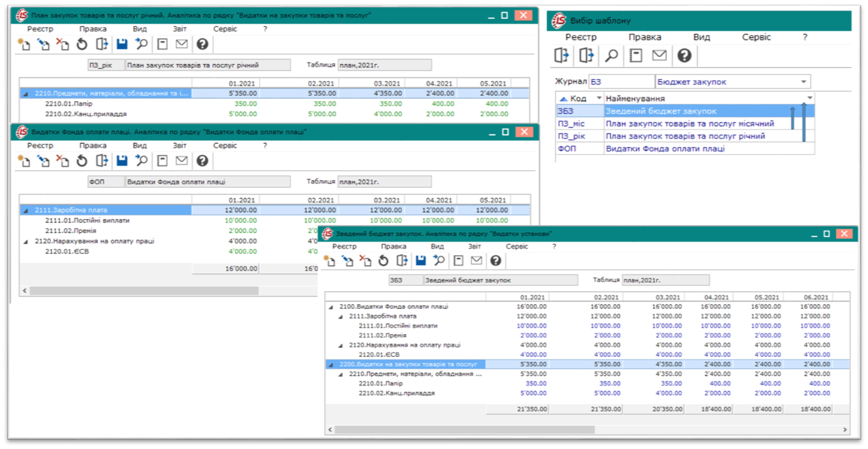Click the exit door icon in План закупок window
The height and width of the screenshot is (449, 868).
pos(101,44)
